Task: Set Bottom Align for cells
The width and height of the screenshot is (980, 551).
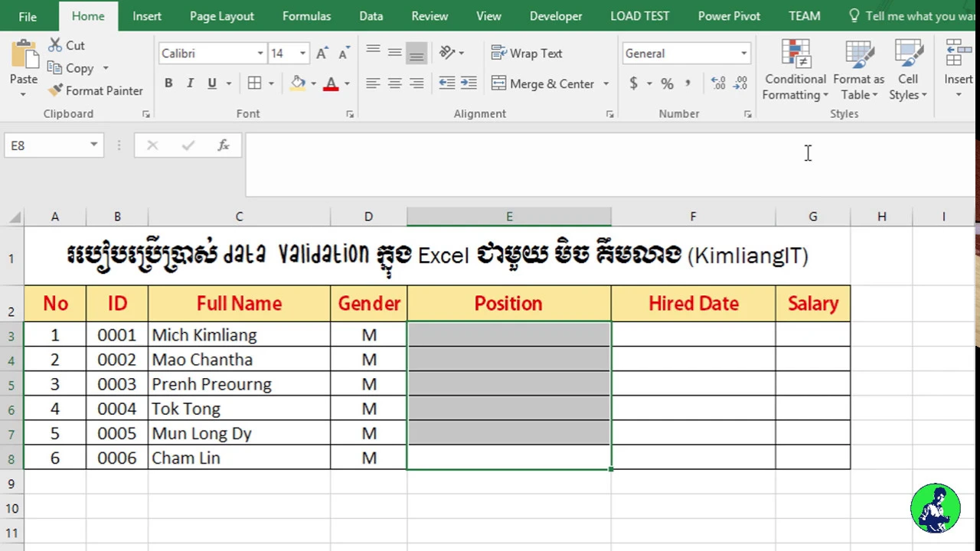Action: tap(416, 53)
